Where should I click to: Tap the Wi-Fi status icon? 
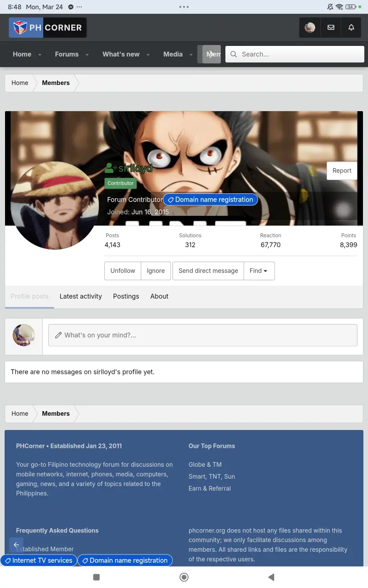coord(339,7)
